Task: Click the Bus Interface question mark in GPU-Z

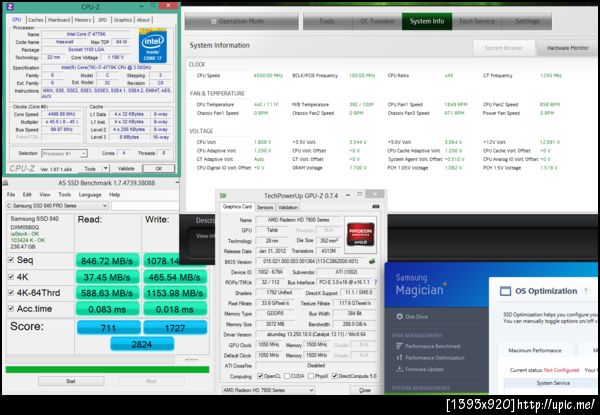Action: [x=375, y=282]
